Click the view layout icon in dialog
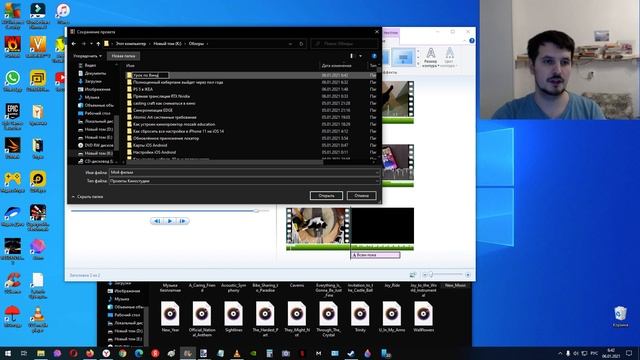This screenshot has width=640, height=360. click(351, 56)
